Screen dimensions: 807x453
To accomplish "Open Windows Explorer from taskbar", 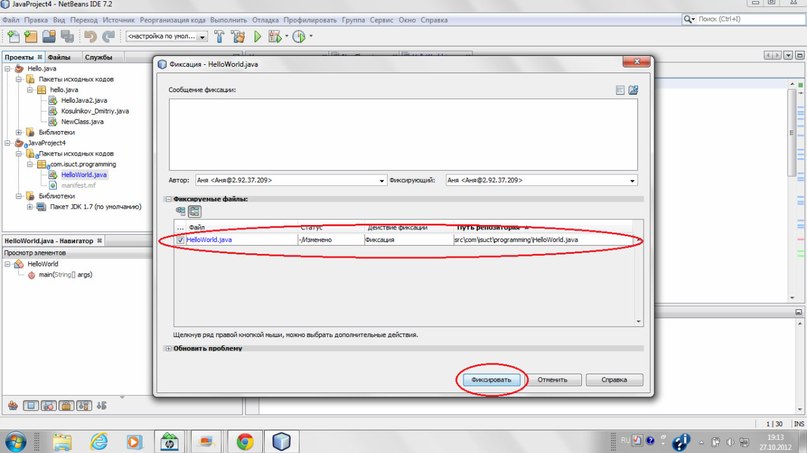I will pyautogui.click(x=62, y=442).
